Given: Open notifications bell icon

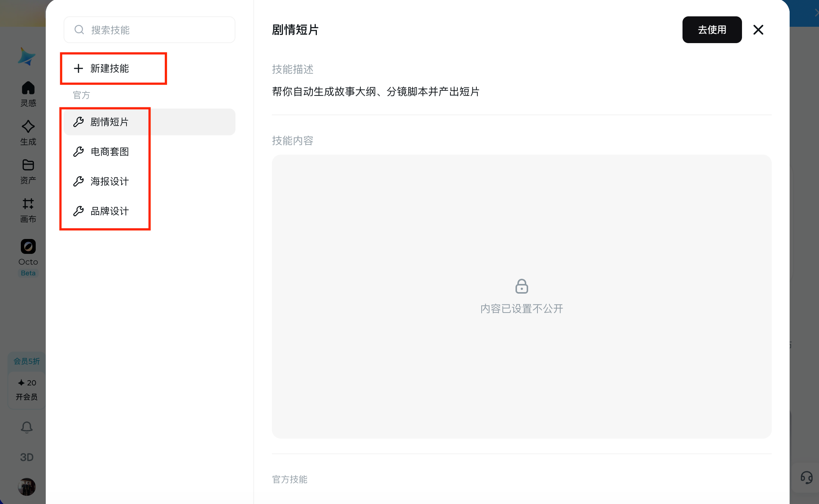Looking at the screenshot, I should (27, 427).
